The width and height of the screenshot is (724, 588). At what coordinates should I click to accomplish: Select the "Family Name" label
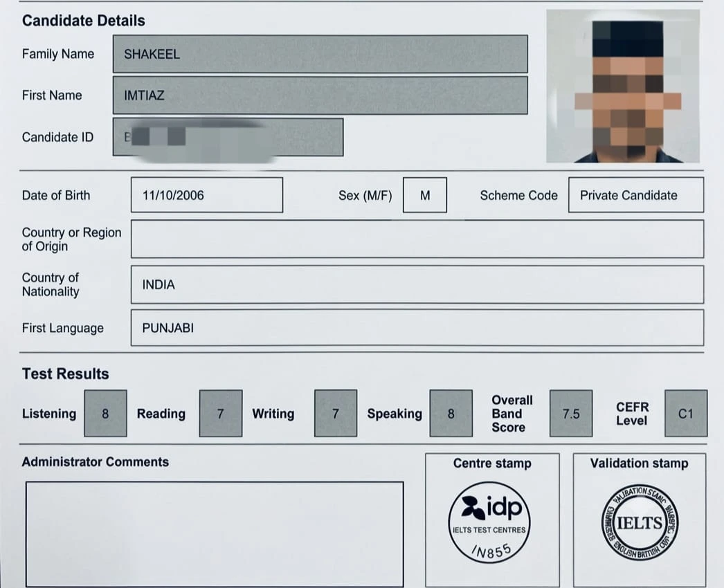tap(58, 54)
